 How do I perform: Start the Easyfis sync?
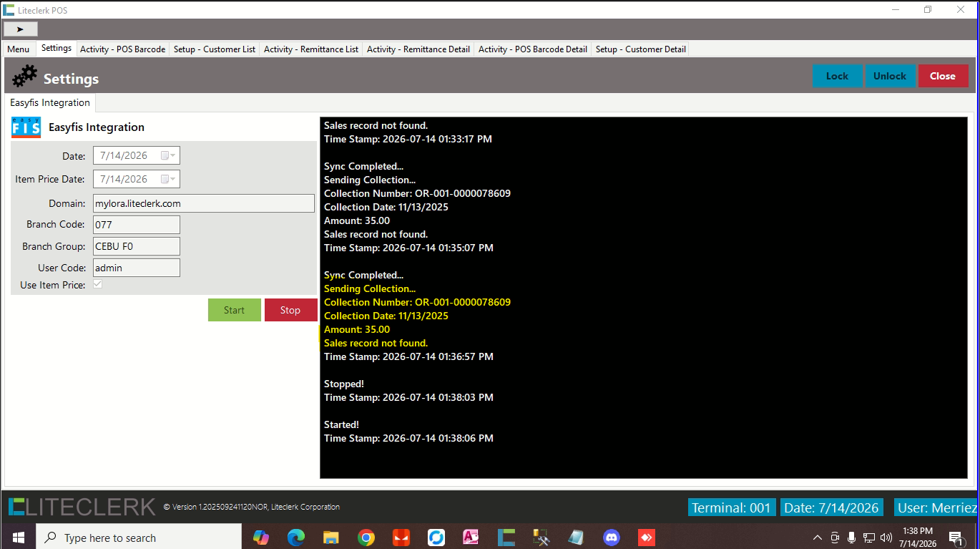(234, 310)
